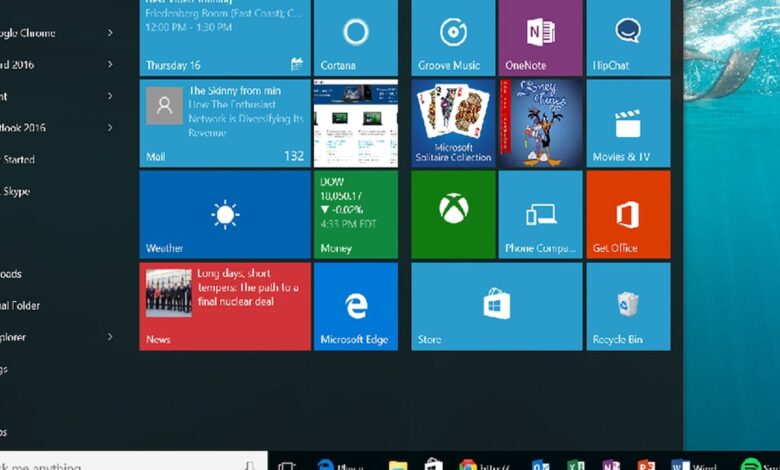The height and width of the screenshot is (470, 780).
Task: Open the webpage screenshot thumbnail tile
Action: [x=356, y=123]
